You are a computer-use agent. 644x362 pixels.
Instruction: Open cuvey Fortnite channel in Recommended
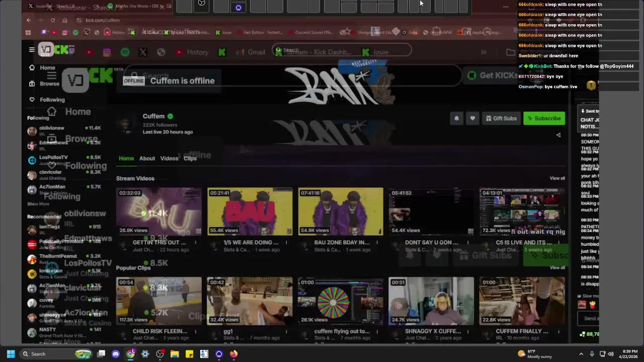(64, 303)
